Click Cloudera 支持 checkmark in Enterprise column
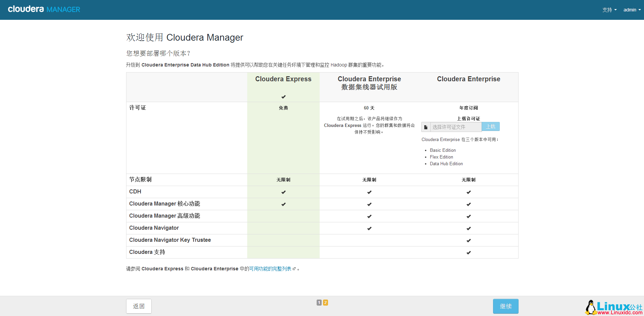 (x=469, y=253)
